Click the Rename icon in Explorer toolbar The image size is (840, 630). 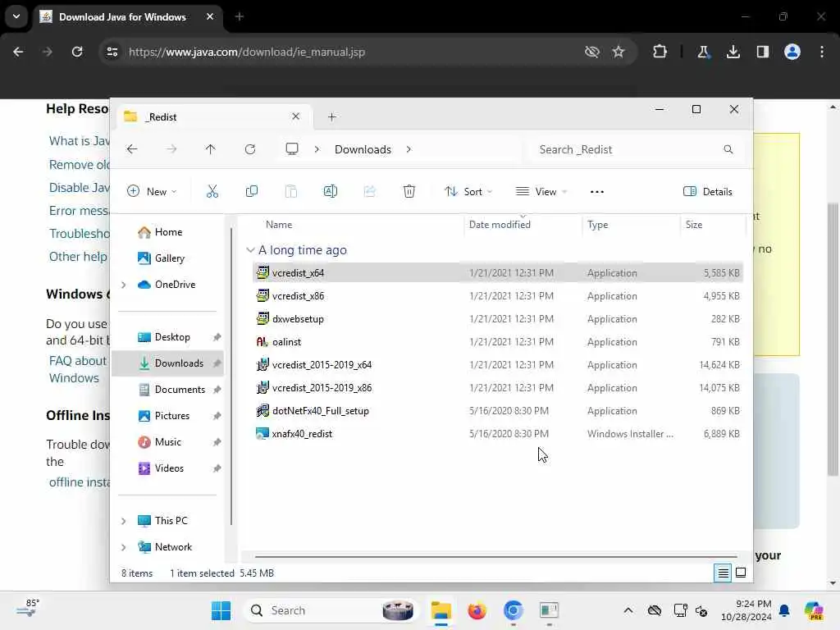330,191
